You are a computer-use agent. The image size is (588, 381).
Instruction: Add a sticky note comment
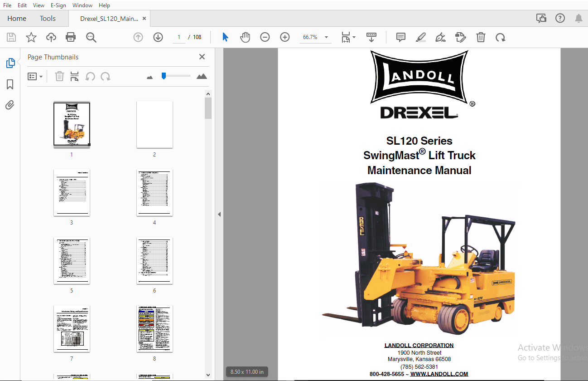[401, 37]
